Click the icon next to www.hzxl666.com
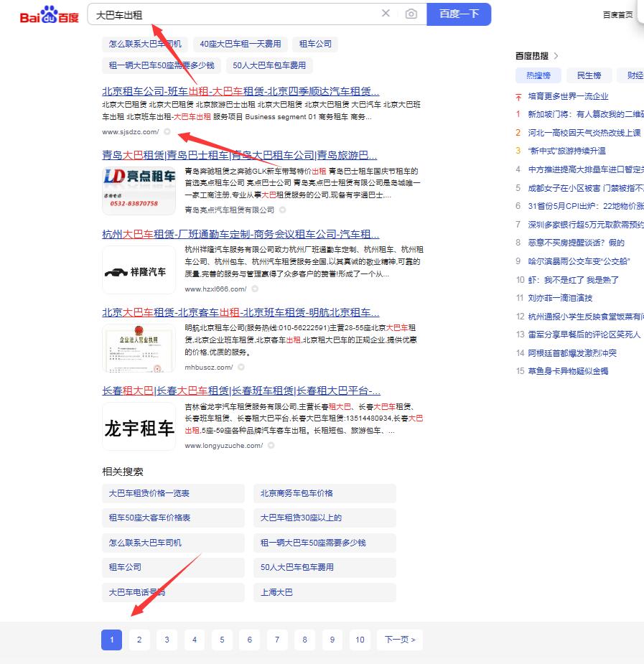This screenshot has width=644, height=664. tap(255, 289)
